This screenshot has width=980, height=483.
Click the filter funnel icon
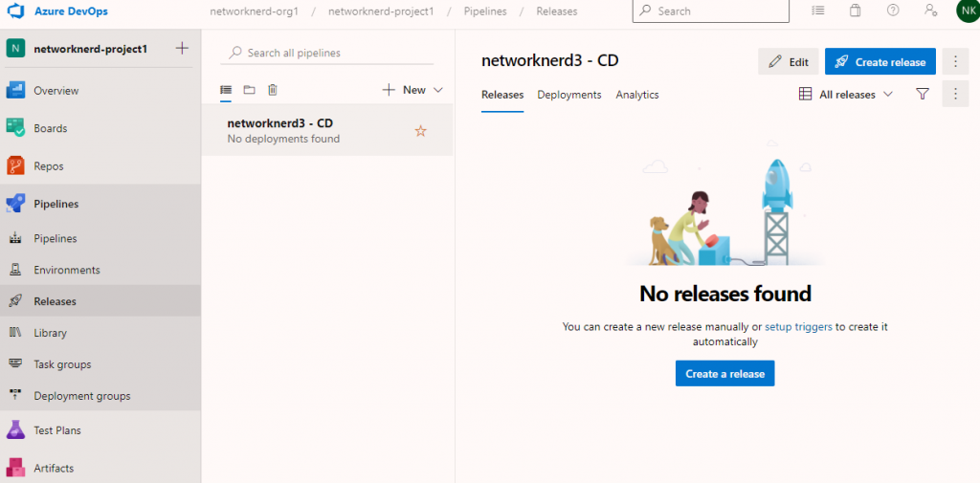pyautogui.click(x=923, y=94)
